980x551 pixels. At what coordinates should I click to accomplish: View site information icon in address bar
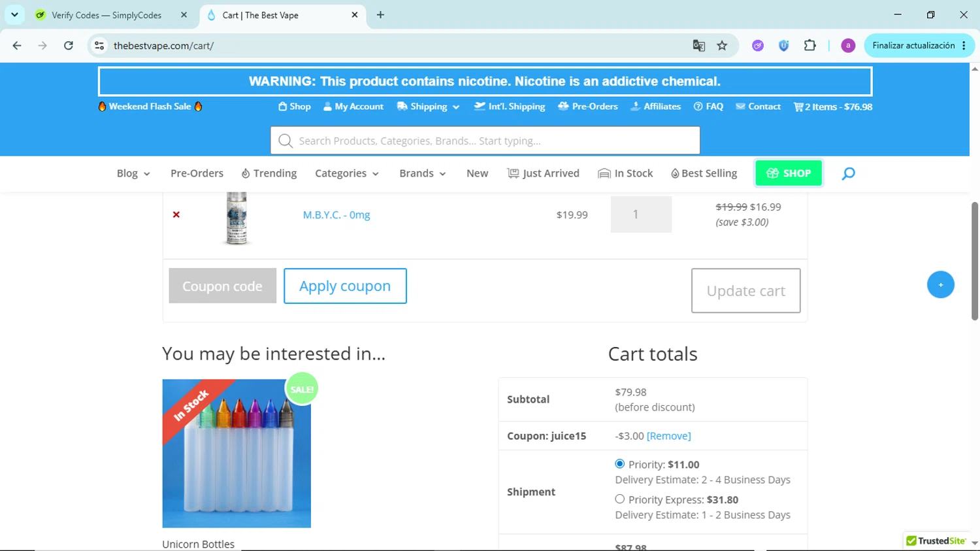pos(99,46)
